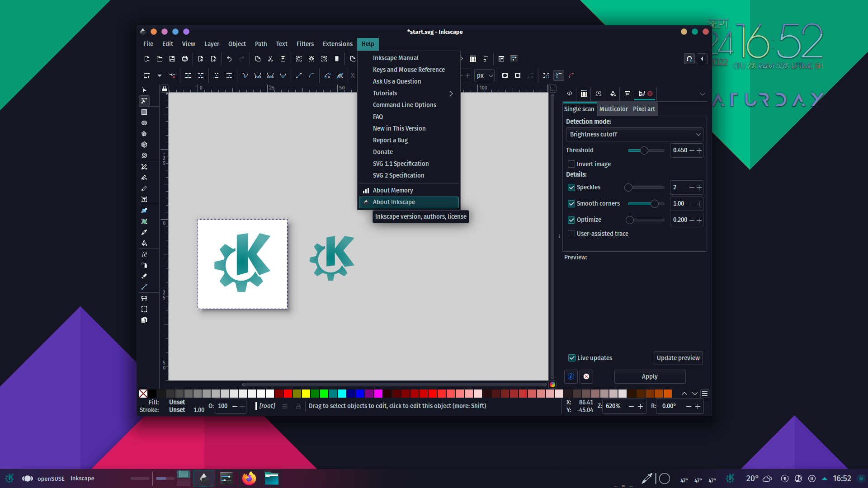Click the Undo icon in the toolbar
This screenshot has height=488, width=868.
point(229,59)
